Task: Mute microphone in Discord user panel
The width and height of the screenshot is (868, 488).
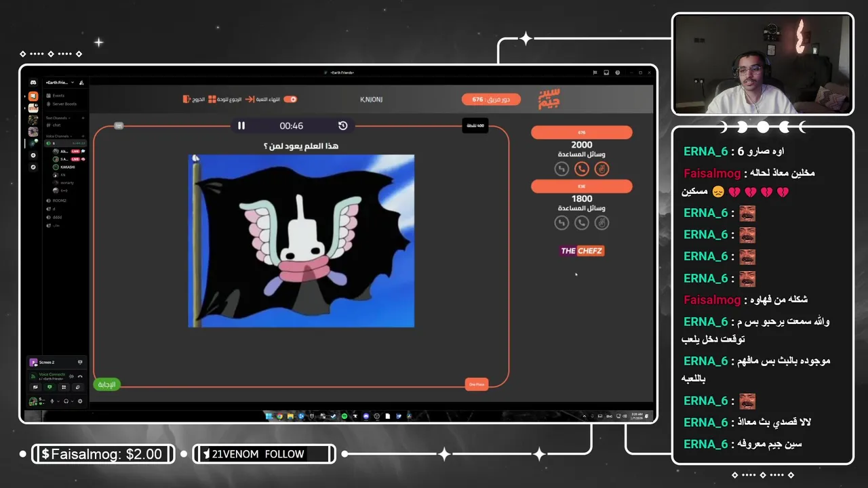Action: (52, 401)
